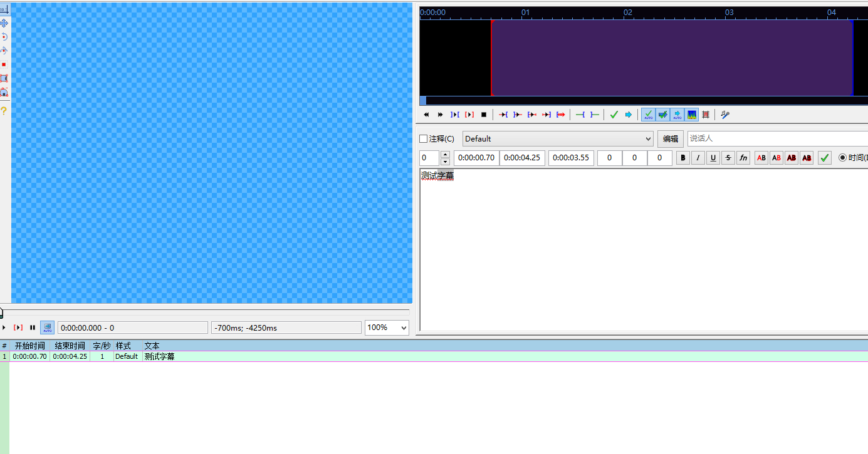Toggle strikeout formatting S button
The width and height of the screenshot is (868, 454).
[x=728, y=158]
